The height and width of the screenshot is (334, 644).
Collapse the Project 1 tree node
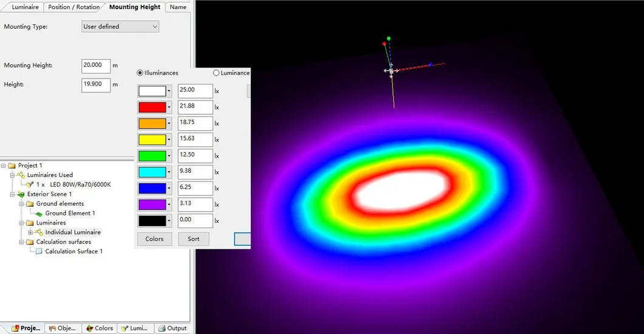pos(3,165)
